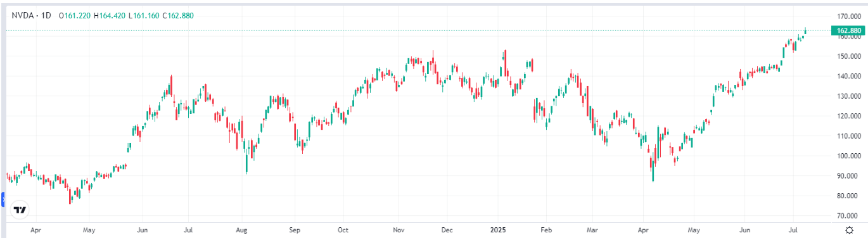Click the 130.000 price axis label
Image resolution: width=868 pixels, height=245 pixels.
pyautogui.click(x=849, y=96)
